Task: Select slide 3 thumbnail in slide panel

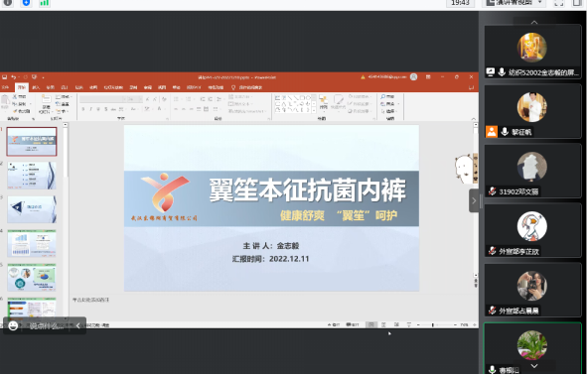Action: (x=32, y=209)
